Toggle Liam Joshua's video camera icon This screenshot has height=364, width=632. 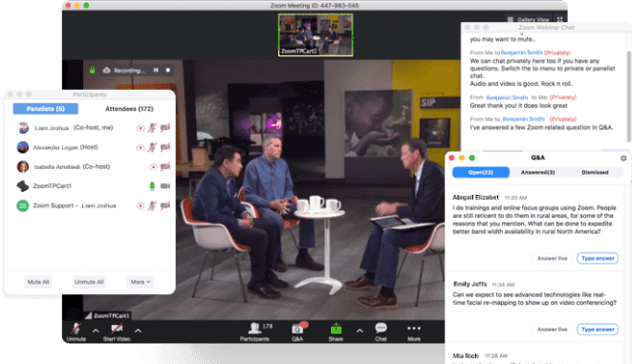pyautogui.click(x=164, y=128)
